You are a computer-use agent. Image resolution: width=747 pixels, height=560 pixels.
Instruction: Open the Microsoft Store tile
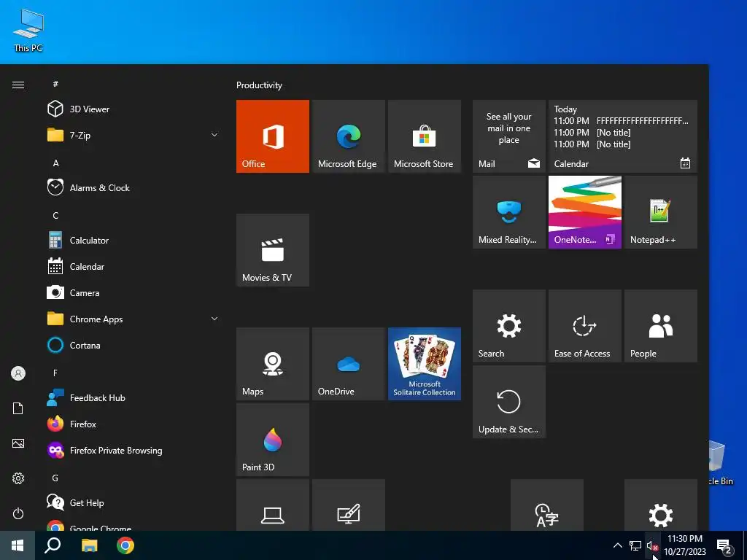(x=425, y=136)
